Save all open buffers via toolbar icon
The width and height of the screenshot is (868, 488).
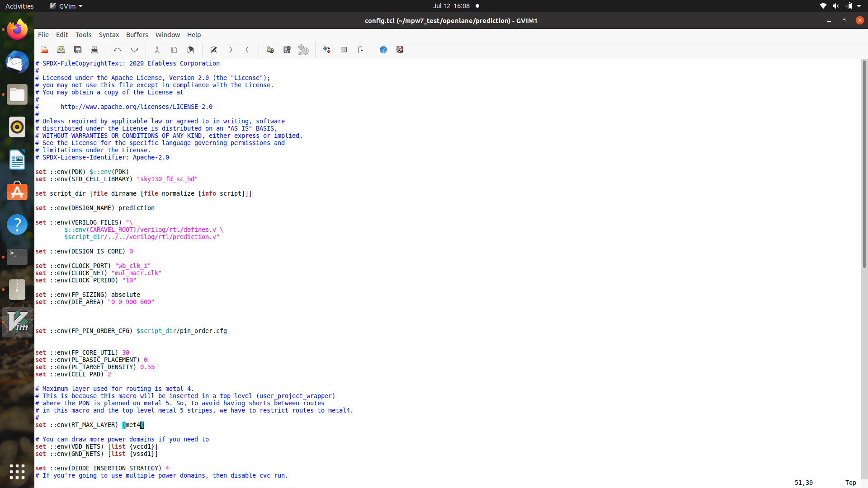point(77,50)
